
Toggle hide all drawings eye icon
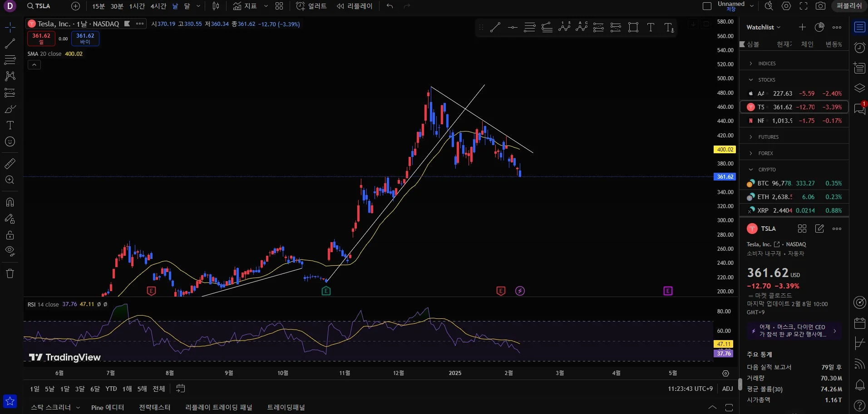pyautogui.click(x=10, y=251)
